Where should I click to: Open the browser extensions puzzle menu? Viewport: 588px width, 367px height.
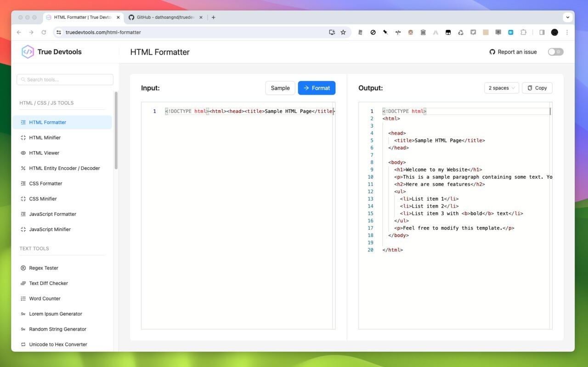(x=523, y=32)
